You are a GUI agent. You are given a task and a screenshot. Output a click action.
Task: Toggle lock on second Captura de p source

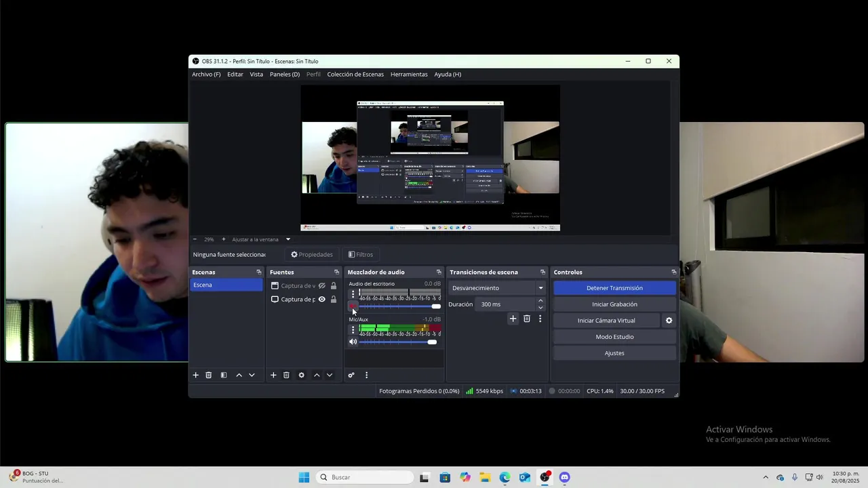click(333, 299)
